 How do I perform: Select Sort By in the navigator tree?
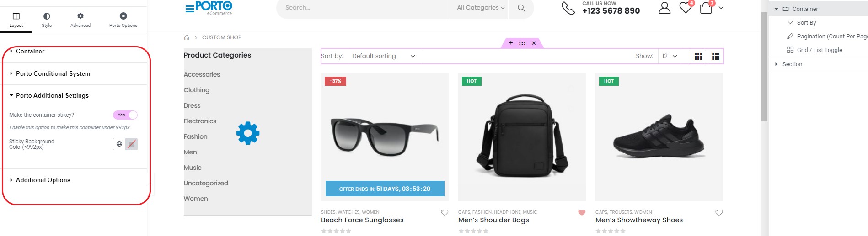click(806, 23)
